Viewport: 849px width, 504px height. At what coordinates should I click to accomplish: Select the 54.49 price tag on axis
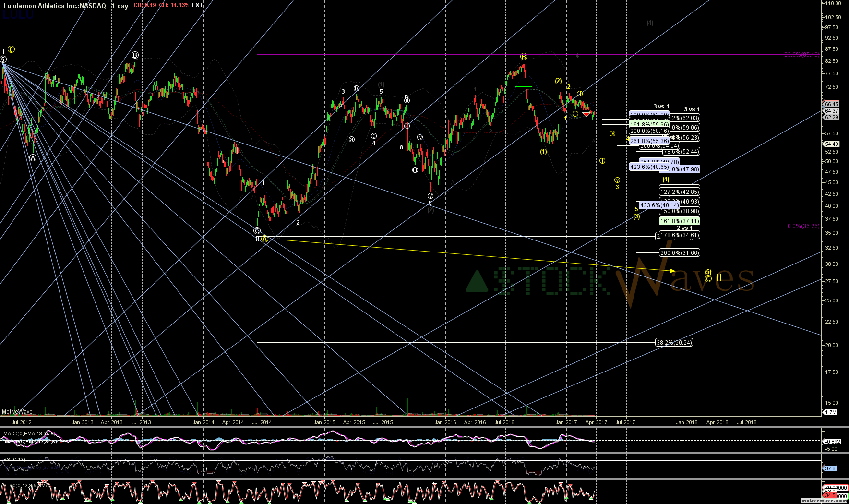point(831,144)
